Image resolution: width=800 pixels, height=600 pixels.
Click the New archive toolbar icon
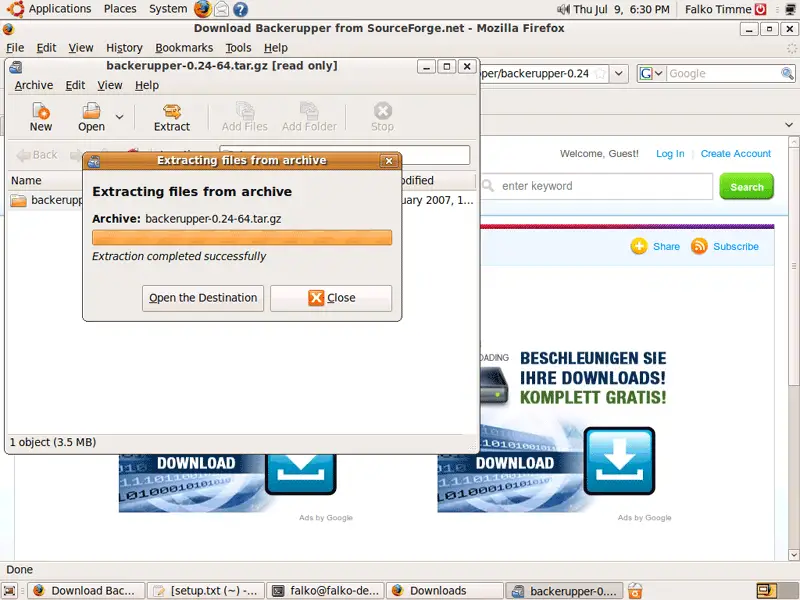[40, 117]
